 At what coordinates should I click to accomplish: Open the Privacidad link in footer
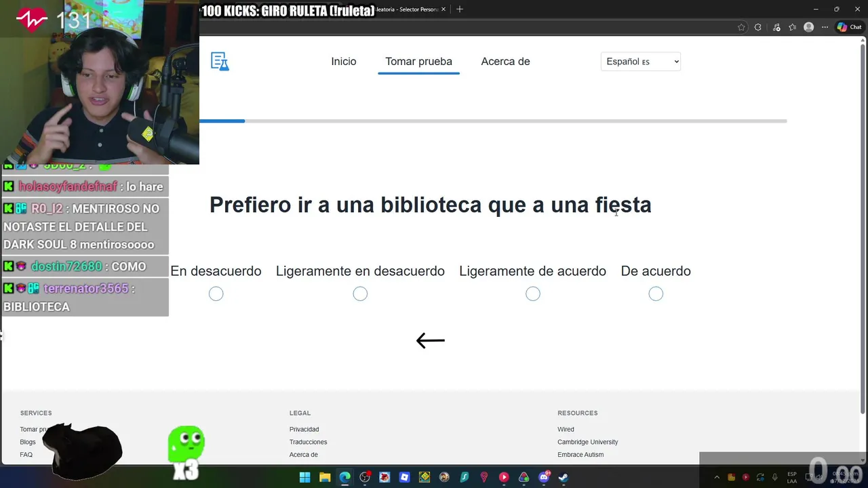(304, 429)
